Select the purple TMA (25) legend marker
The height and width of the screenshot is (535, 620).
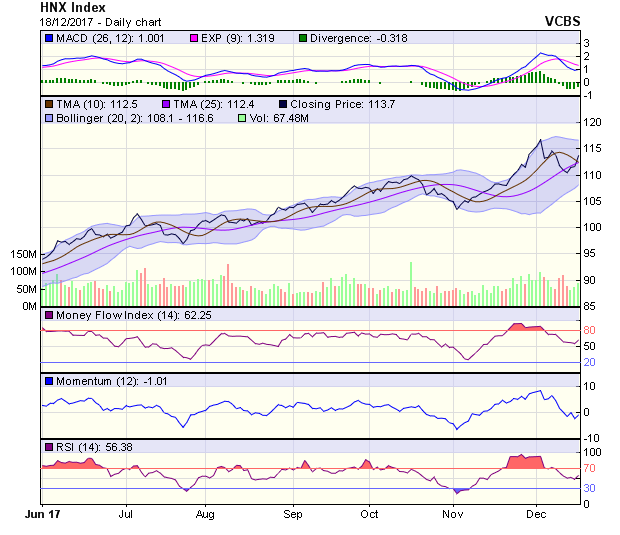coord(165,103)
